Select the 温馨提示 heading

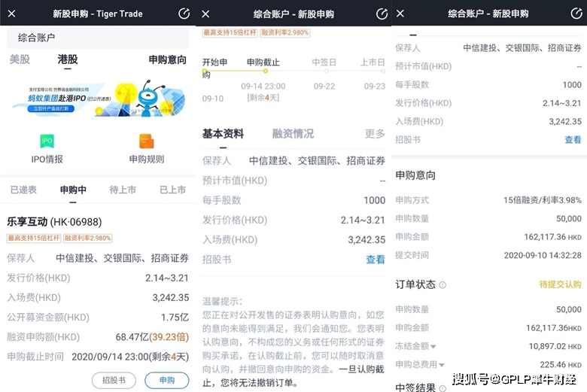coord(222,302)
